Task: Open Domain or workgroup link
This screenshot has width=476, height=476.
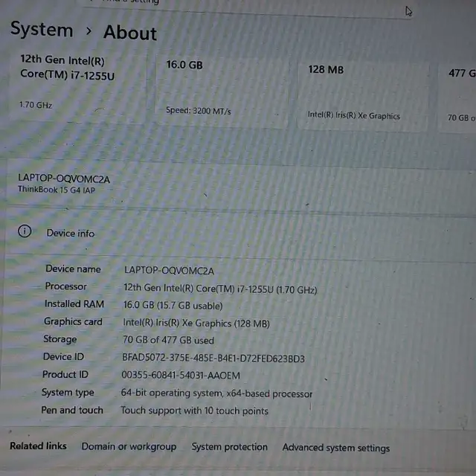Action: 129,446
